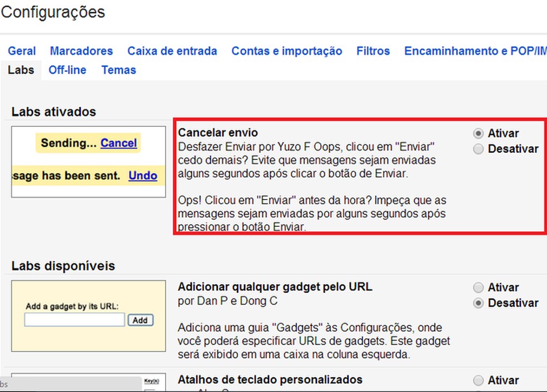Enable Ativar for the gadget URL lab
This screenshot has width=547, height=392.
click(x=478, y=287)
